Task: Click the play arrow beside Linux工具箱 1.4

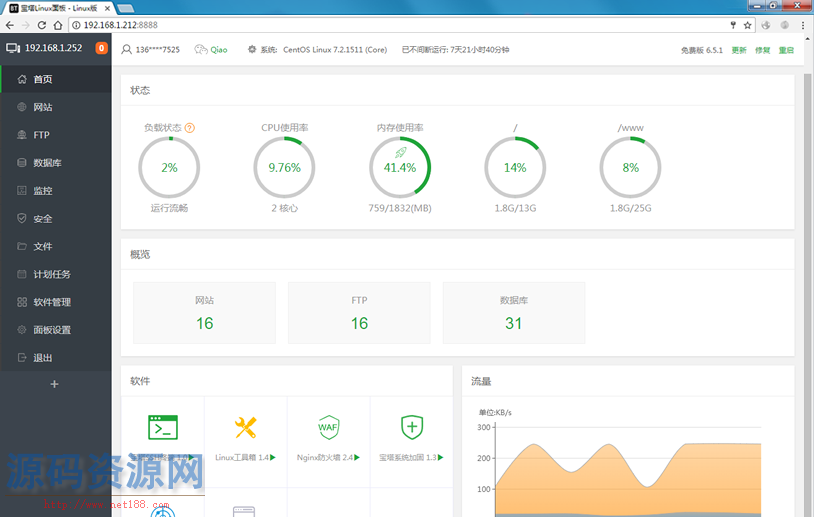Action: pyautogui.click(x=273, y=457)
